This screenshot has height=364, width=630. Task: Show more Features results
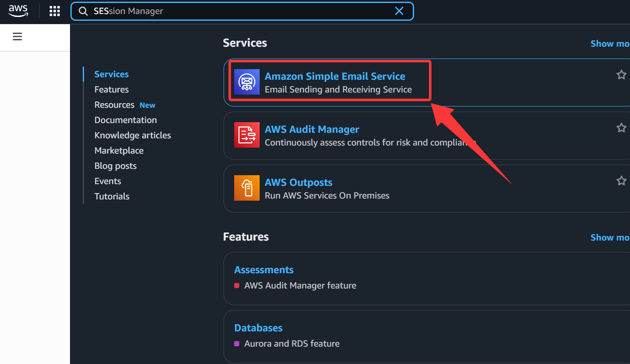coord(610,238)
